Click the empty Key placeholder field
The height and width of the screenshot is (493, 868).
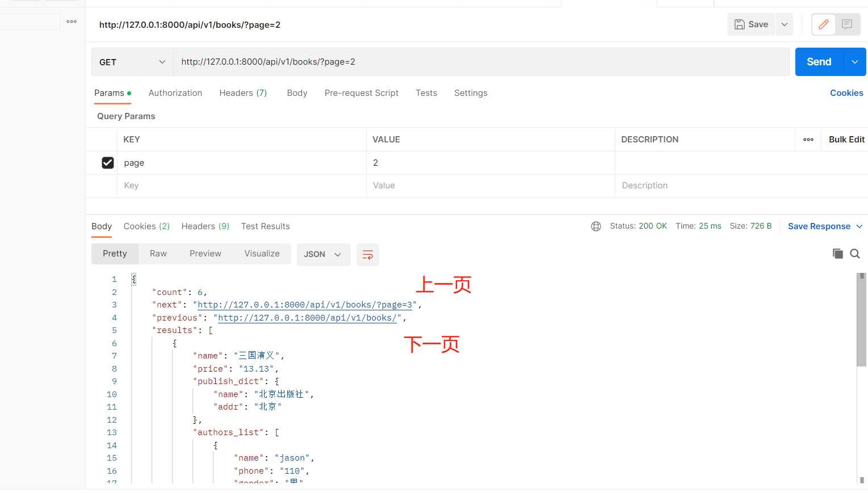coord(242,186)
